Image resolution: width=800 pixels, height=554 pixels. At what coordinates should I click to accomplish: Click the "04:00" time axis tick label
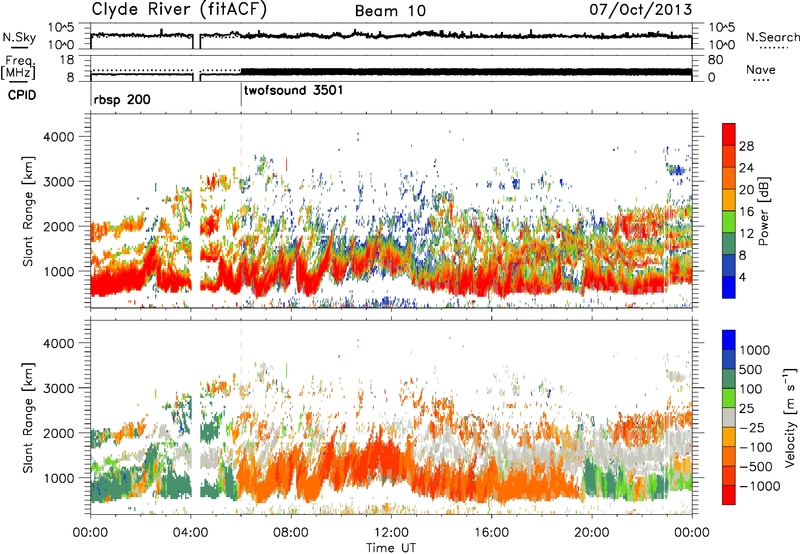pyautogui.click(x=191, y=533)
